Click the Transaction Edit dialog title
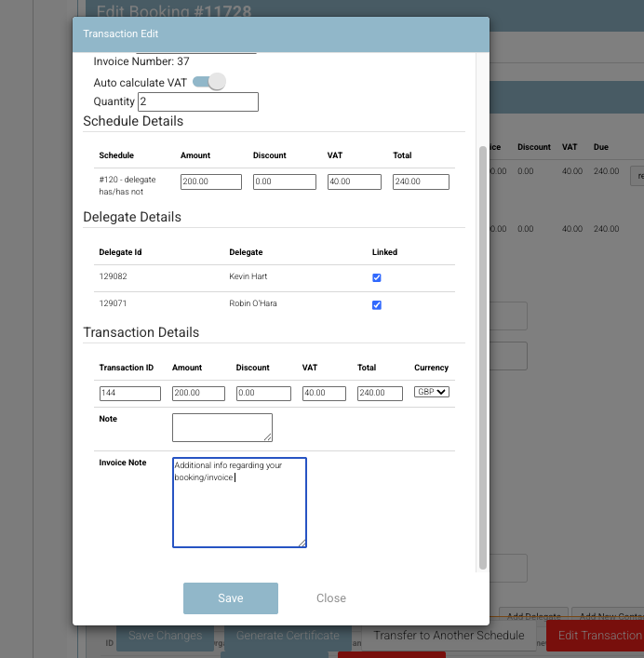The height and width of the screenshot is (658, 644). [x=120, y=34]
